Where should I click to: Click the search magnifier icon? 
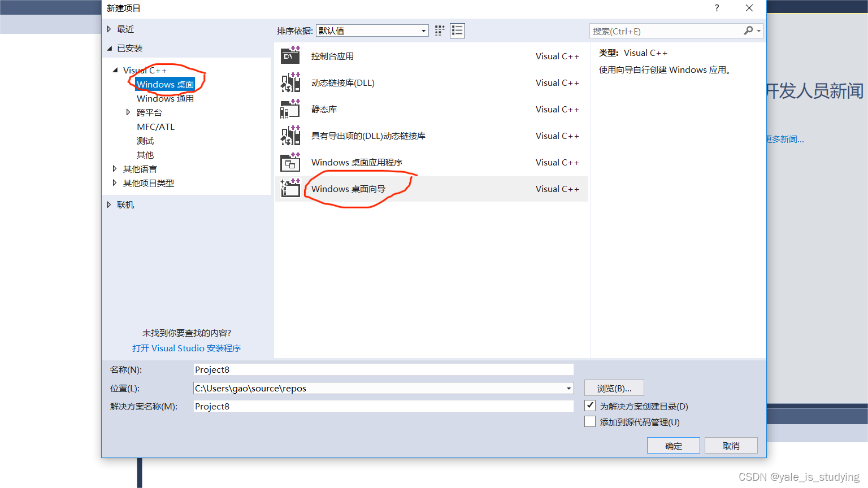(748, 30)
